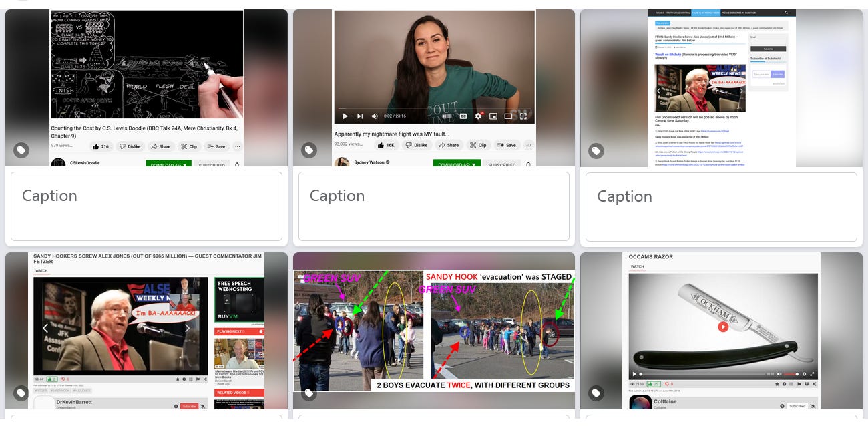The image size is (868, 426).
Task: Click the seek bar of the Ockham razor video
Action: pyautogui.click(x=704, y=374)
